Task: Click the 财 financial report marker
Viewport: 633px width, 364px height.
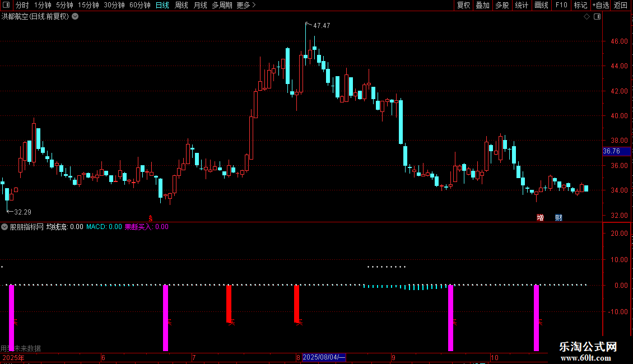Action: (558, 217)
